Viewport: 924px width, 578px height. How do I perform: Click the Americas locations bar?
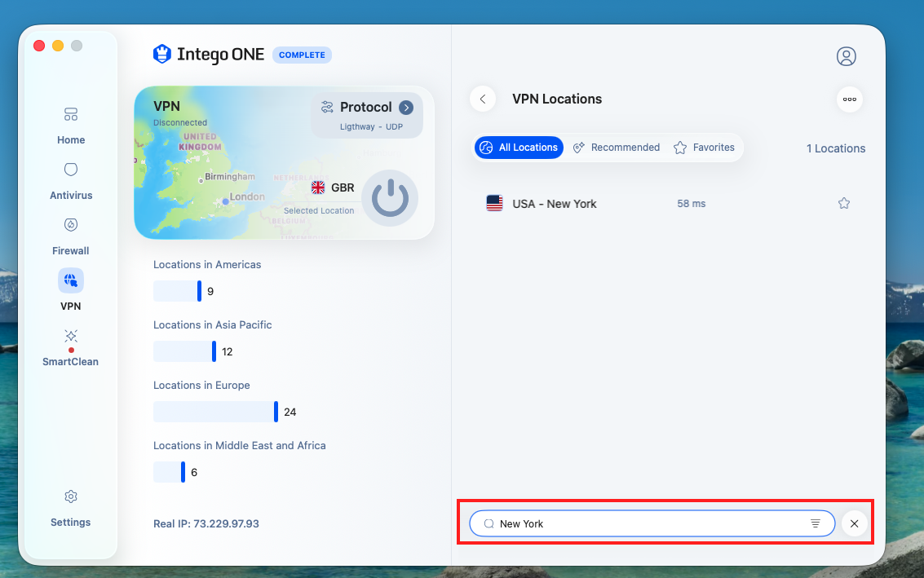[x=177, y=291]
